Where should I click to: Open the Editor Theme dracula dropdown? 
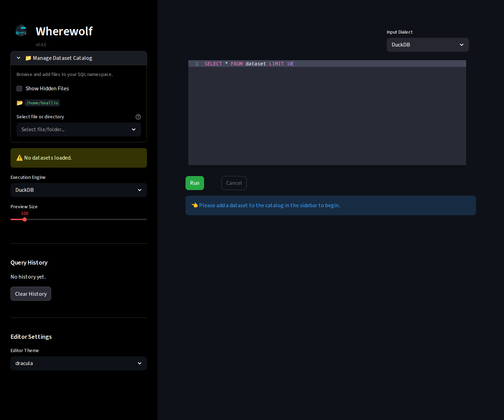click(x=79, y=363)
